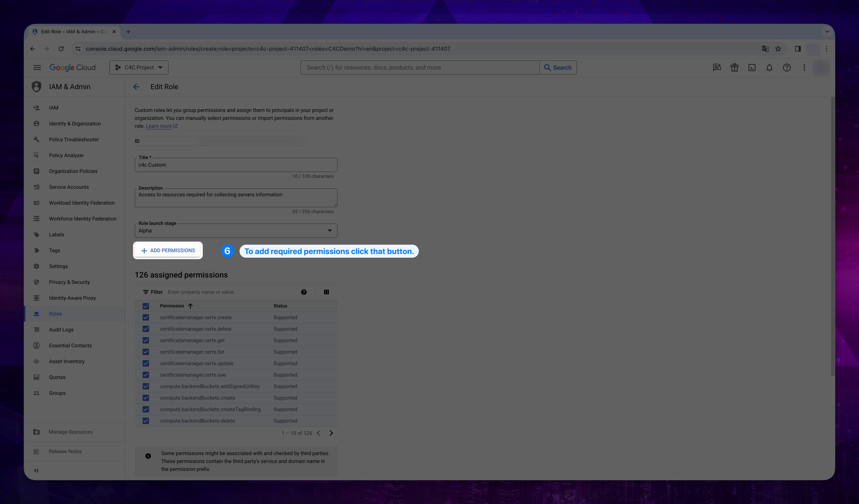Uncheck certificatemanager.certs.create permission
Viewport: 859px width, 504px height.
[146, 318]
